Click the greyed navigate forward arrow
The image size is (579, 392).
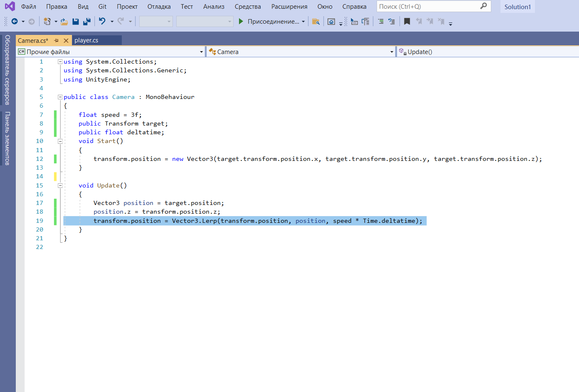pos(31,21)
